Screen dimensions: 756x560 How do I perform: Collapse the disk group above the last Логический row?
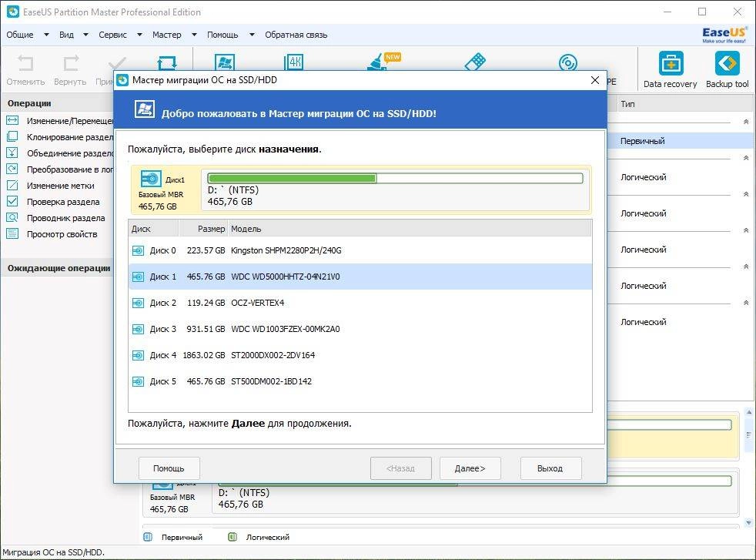click(x=746, y=303)
